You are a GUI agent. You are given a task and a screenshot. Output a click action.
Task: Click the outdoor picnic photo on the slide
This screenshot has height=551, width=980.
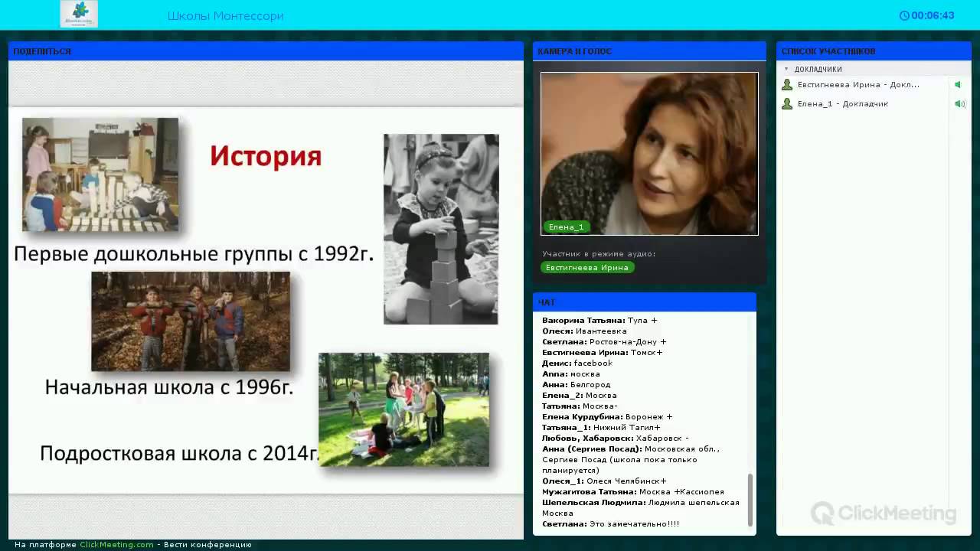point(403,409)
